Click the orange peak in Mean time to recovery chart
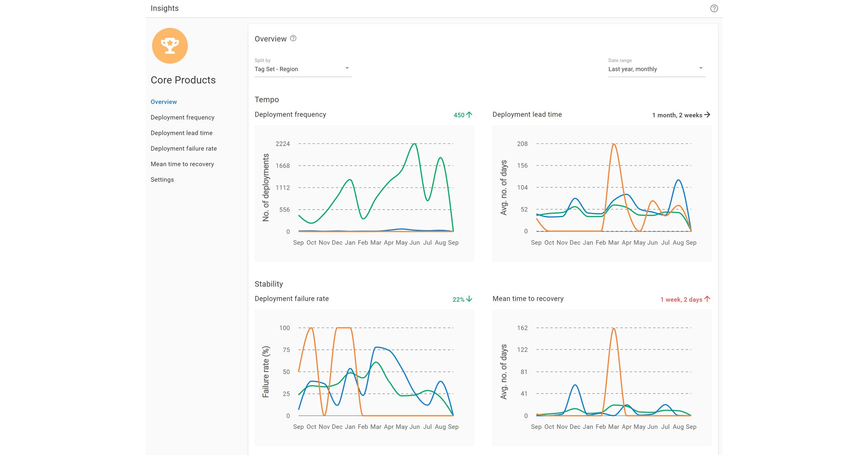Image resolution: width=868 pixels, height=455 pixels. click(613, 328)
